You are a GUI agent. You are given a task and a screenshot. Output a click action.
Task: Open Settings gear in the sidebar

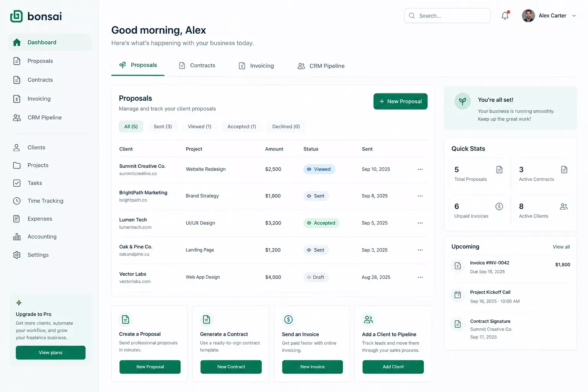click(x=17, y=255)
